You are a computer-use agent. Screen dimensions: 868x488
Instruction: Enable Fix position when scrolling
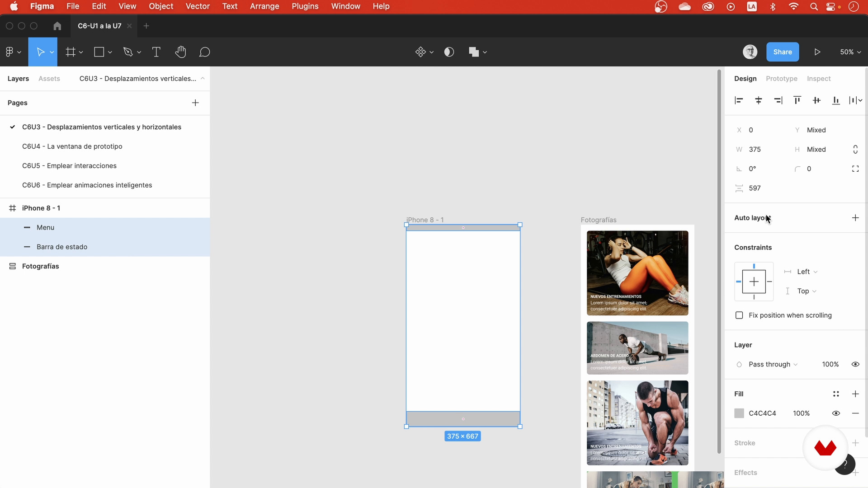pyautogui.click(x=739, y=315)
